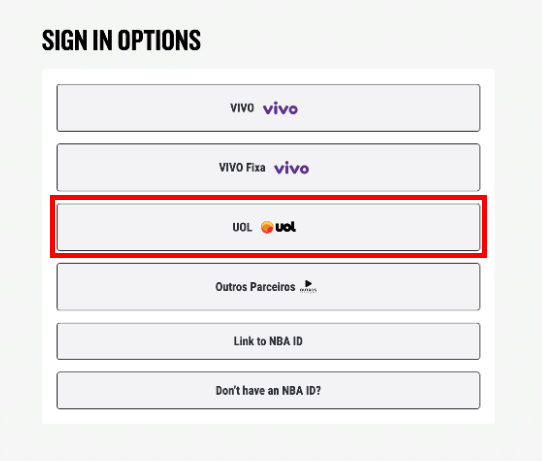Choose the VIVO Fixa sign in button
Screen dimensions: 542x461
pos(268,167)
